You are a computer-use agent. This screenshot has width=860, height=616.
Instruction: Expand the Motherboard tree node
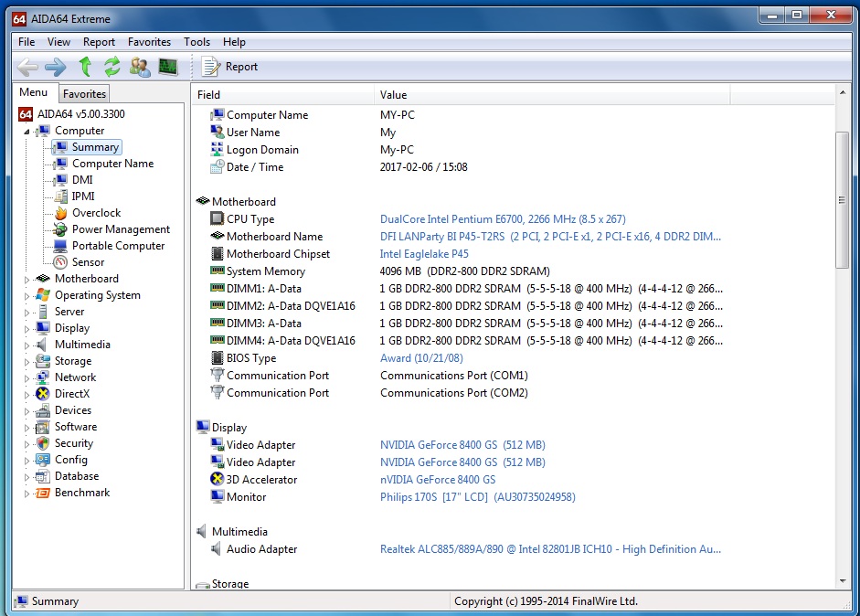click(x=27, y=279)
